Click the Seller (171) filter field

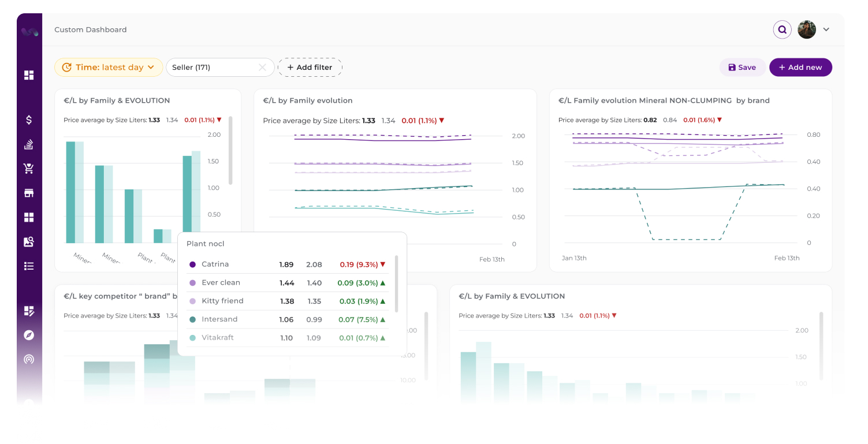(x=220, y=67)
